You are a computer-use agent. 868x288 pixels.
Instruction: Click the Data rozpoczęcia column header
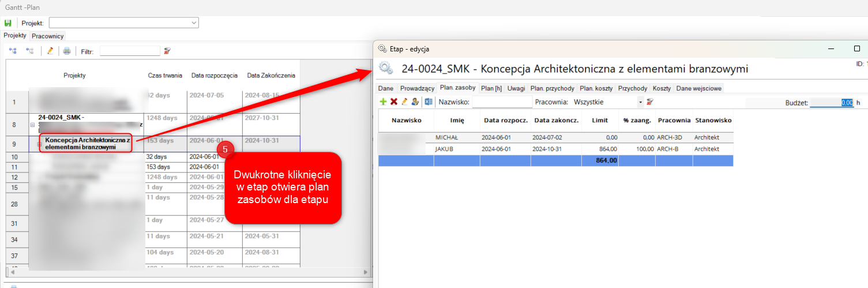(x=215, y=76)
